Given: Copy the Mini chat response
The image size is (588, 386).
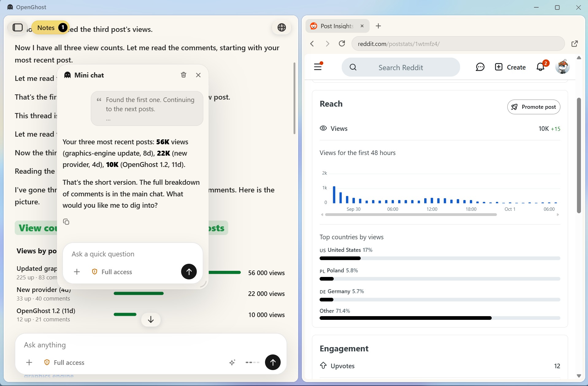Looking at the screenshot, I should tap(66, 221).
